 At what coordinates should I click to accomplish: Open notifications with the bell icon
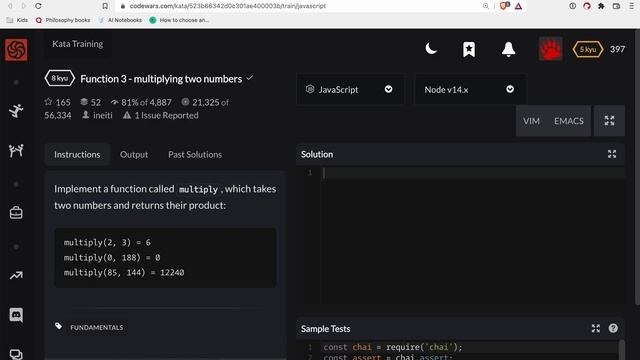[508, 49]
